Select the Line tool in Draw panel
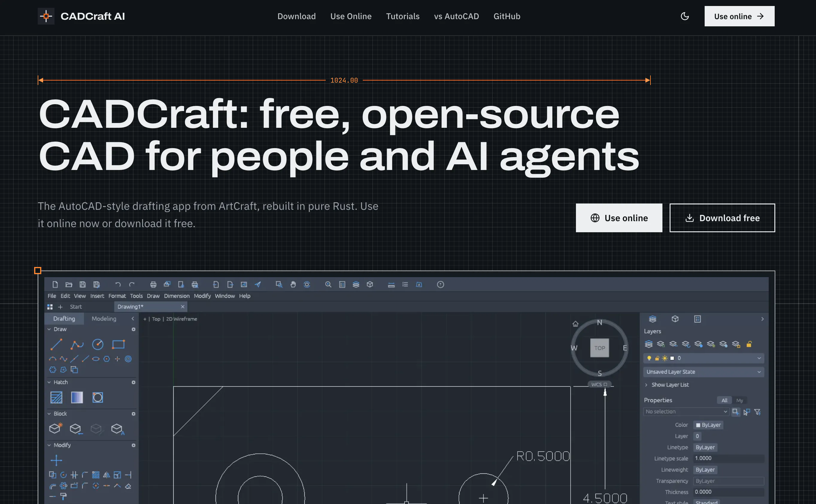 [56, 344]
